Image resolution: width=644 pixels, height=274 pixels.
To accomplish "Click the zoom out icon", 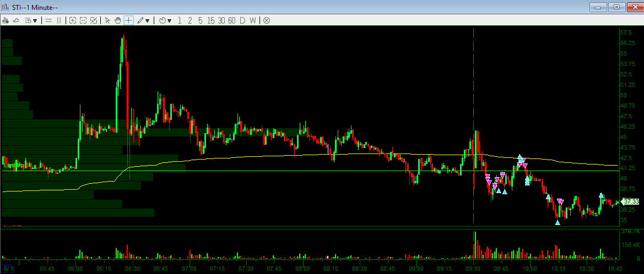I will pos(83,20).
